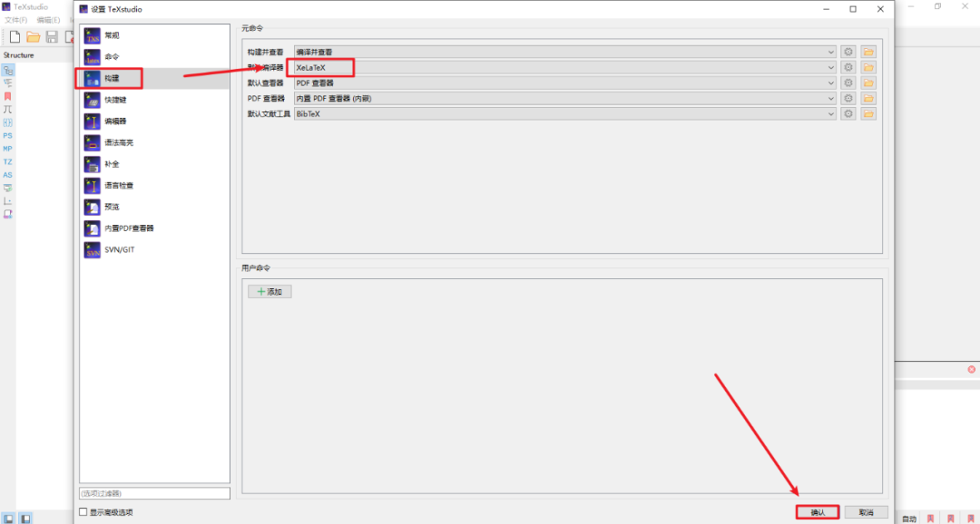Click the 添加 button under 用户命令
The width and height of the screenshot is (980, 524).
pos(269,292)
